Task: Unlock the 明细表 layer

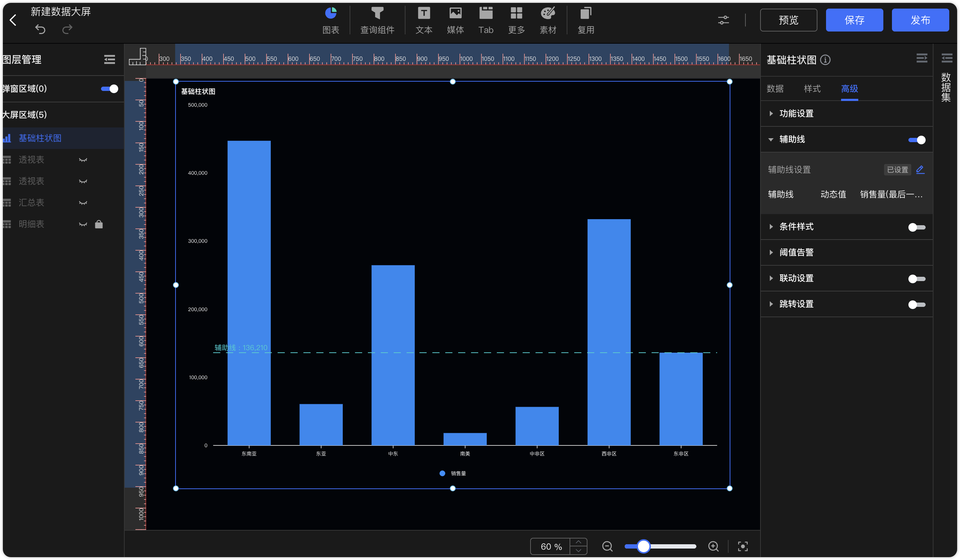Action: point(99,224)
